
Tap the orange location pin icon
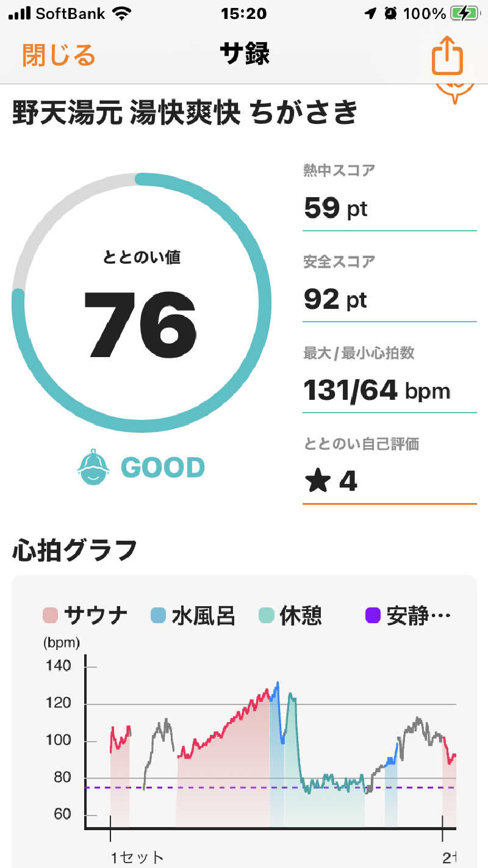tap(455, 90)
